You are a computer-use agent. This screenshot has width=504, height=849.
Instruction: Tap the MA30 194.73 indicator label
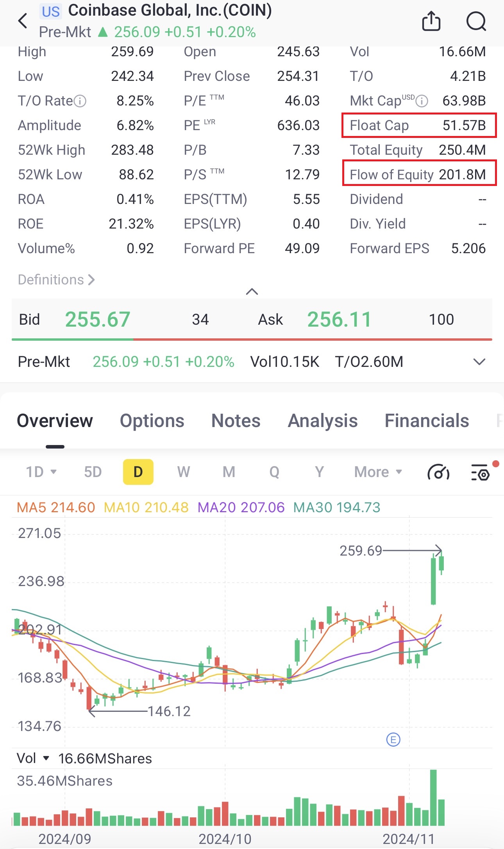point(337,508)
